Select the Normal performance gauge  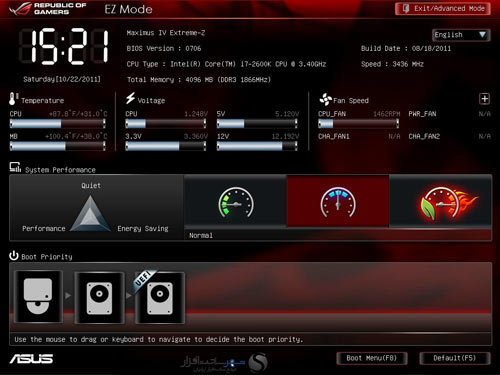[x=236, y=202]
